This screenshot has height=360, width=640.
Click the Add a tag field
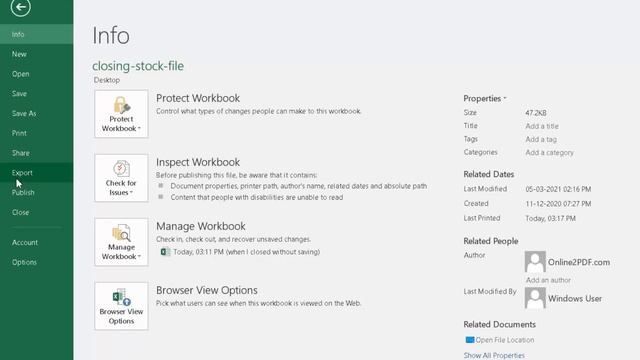tap(541, 139)
